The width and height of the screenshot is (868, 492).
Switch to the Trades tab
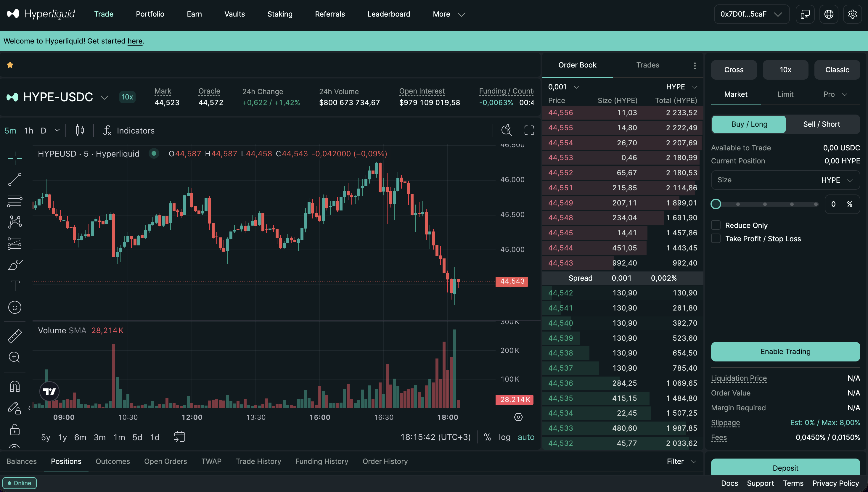647,65
